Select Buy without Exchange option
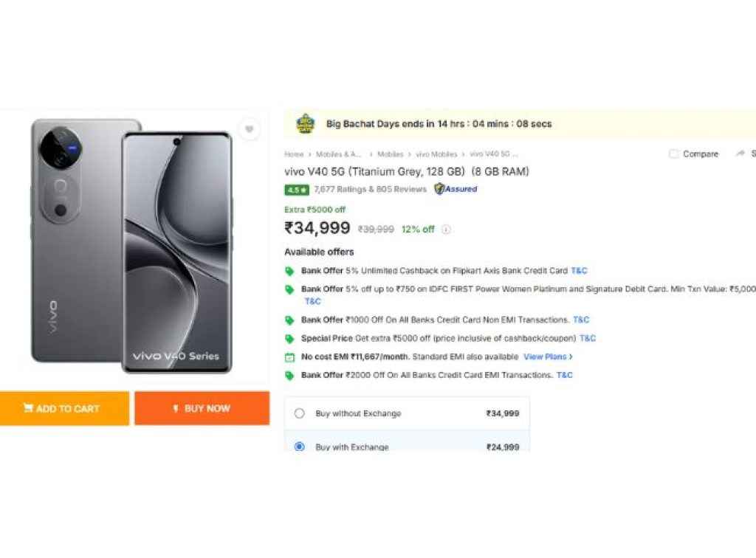Viewport: 756px width, 558px height. coord(300,413)
